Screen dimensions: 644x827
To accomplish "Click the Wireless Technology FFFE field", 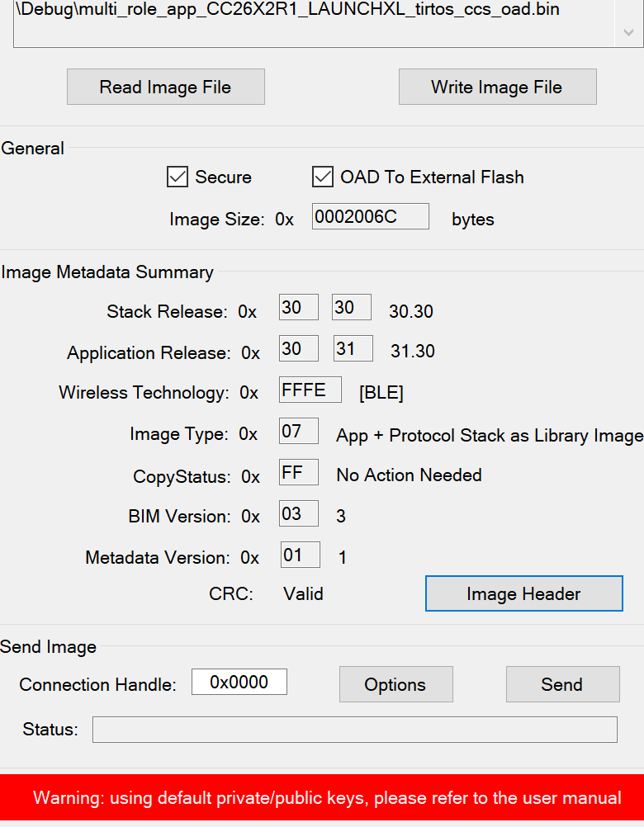I will (310, 390).
